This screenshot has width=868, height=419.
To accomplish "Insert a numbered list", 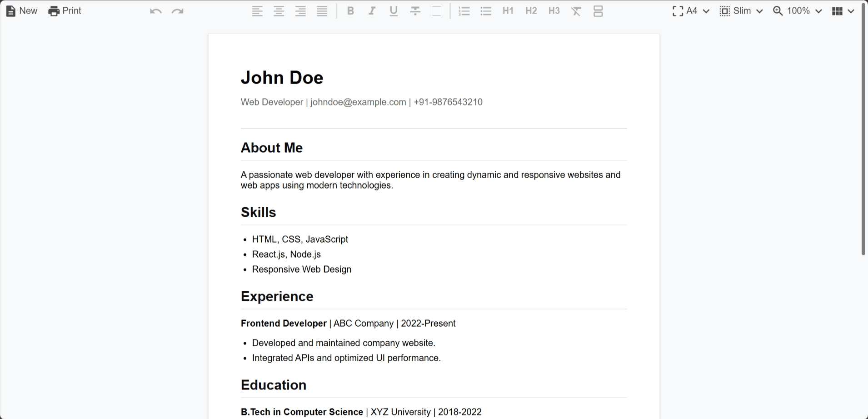I will pyautogui.click(x=464, y=10).
